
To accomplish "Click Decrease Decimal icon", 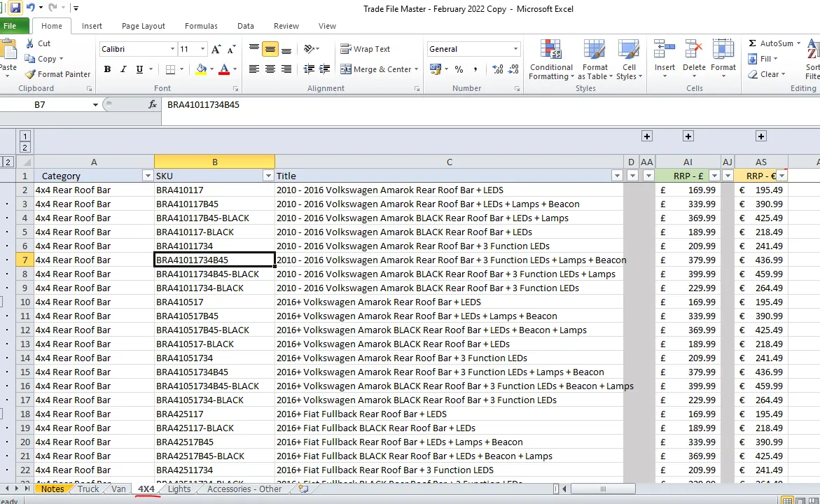I will [513, 69].
